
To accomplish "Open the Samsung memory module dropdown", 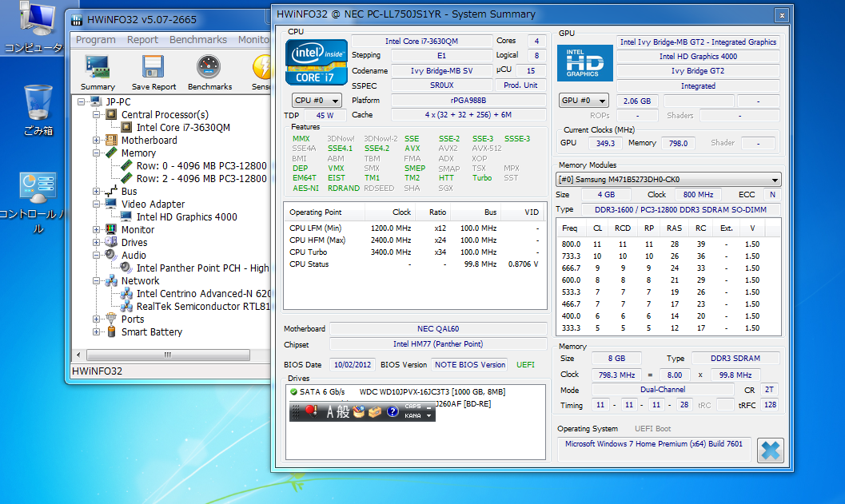I will tap(668, 179).
